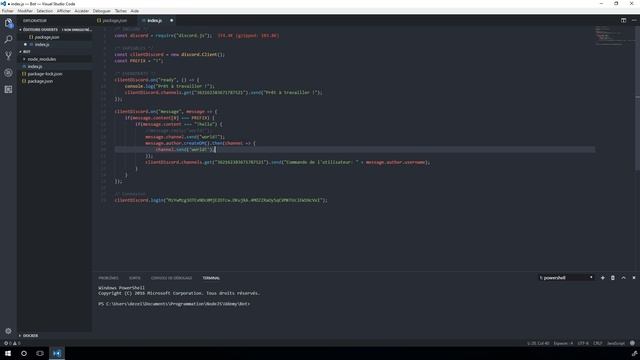The image size is (640, 360).
Task: Change line endings via CRLF status item
Action: tap(598, 343)
